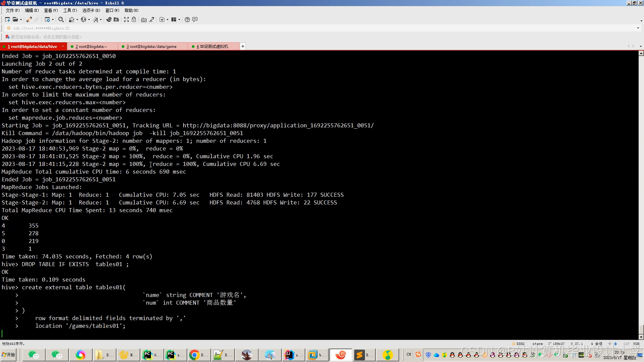This screenshot has width=644, height=362.
Task: Open Chrome from the taskbar
Action: click(x=194, y=355)
